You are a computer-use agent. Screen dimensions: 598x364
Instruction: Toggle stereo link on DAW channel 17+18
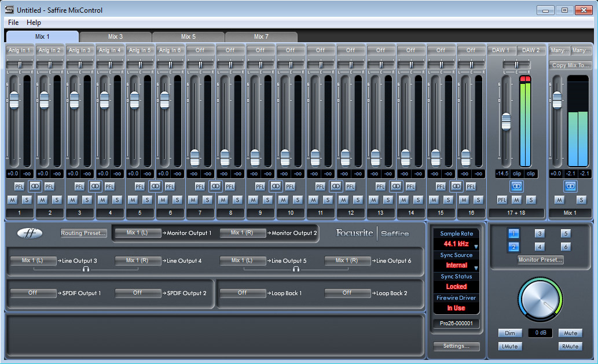coord(516,186)
